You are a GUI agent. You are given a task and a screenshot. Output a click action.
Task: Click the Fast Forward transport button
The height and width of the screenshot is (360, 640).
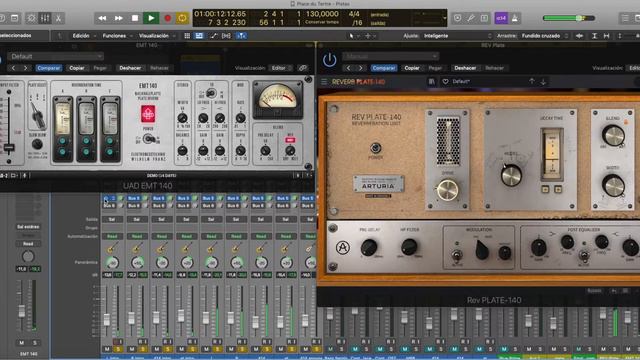pos(118,18)
